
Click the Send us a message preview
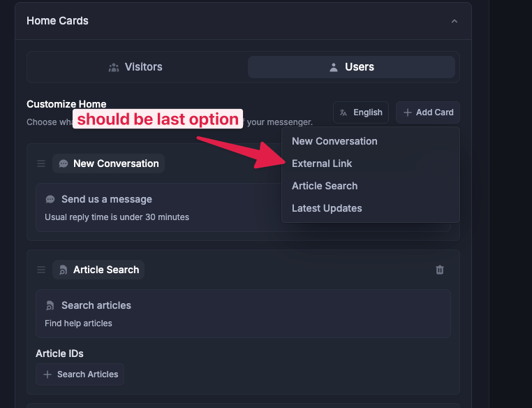pyautogui.click(x=159, y=207)
